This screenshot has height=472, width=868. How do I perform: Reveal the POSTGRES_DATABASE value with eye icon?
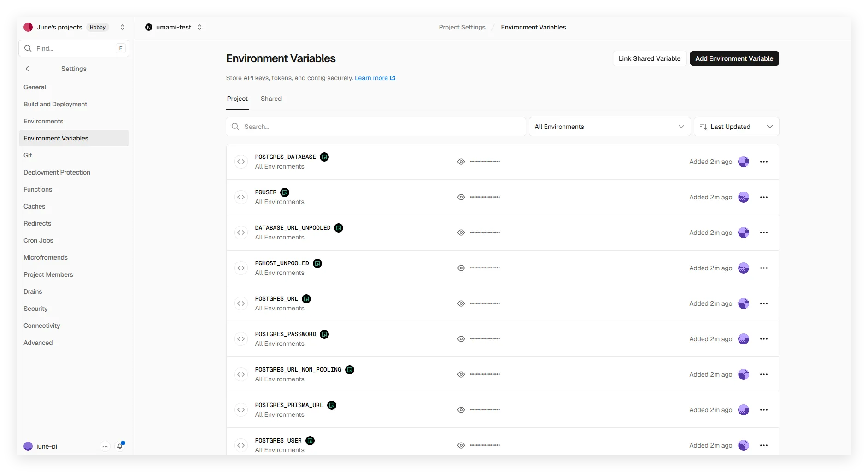click(x=461, y=162)
